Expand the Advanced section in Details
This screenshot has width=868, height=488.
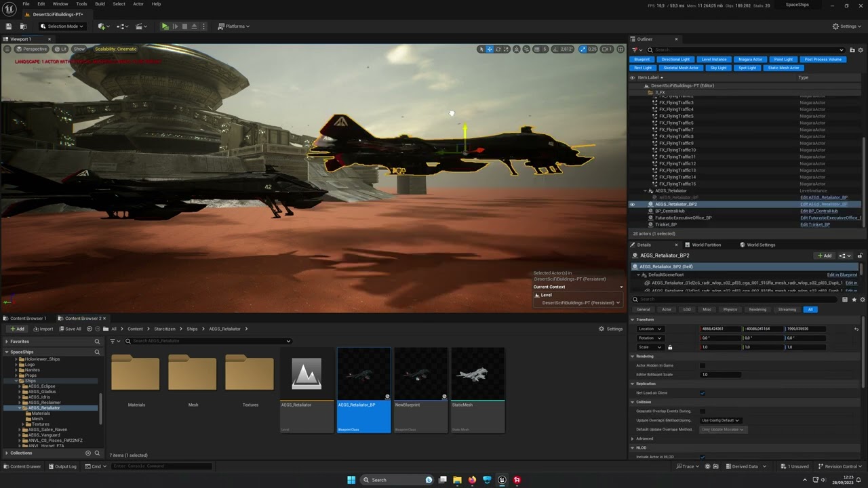[633, 439]
